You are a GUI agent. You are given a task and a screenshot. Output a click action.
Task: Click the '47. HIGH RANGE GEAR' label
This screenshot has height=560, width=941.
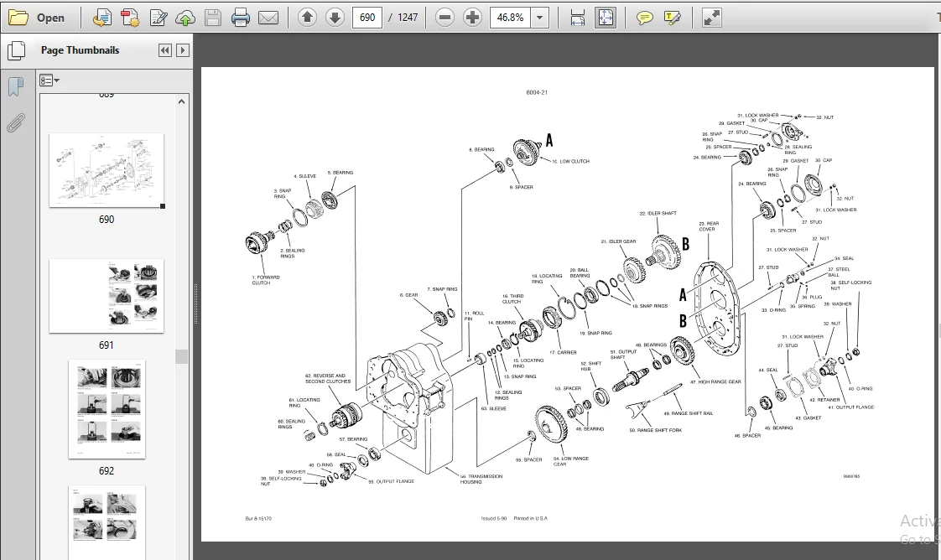[715, 382]
